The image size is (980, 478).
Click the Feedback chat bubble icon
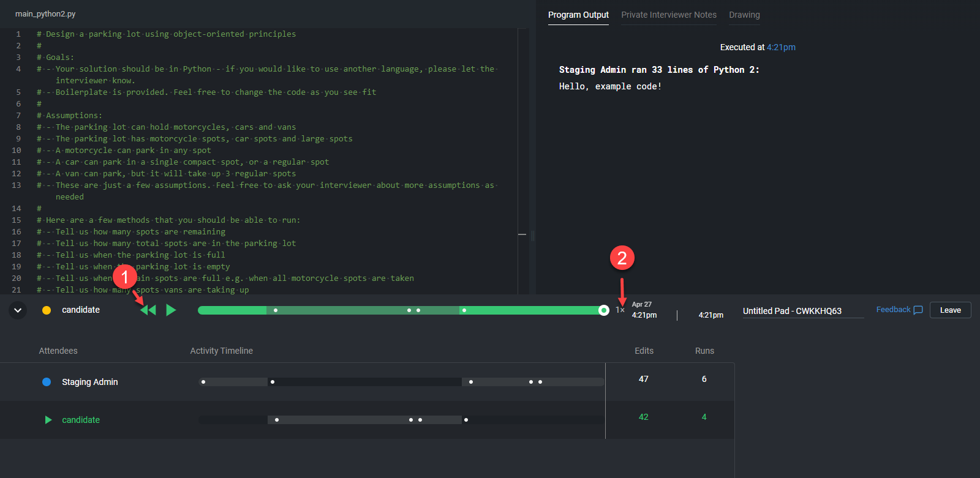point(918,310)
